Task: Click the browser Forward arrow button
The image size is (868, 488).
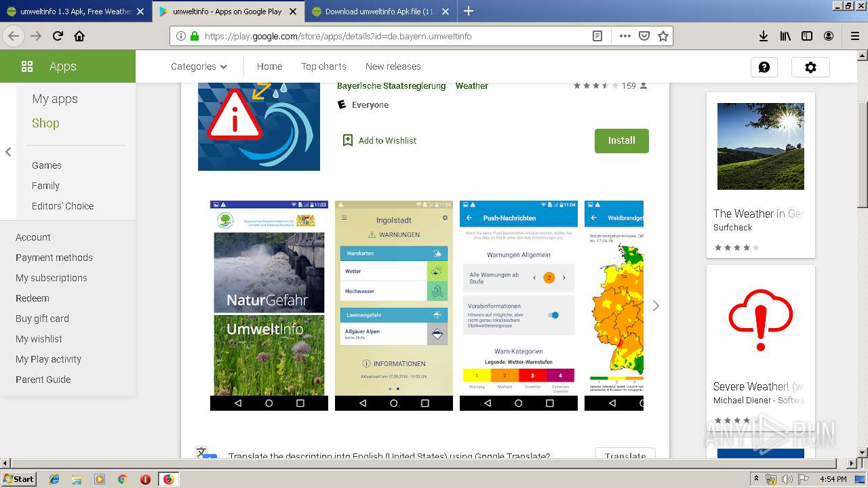Action: (36, 36)
